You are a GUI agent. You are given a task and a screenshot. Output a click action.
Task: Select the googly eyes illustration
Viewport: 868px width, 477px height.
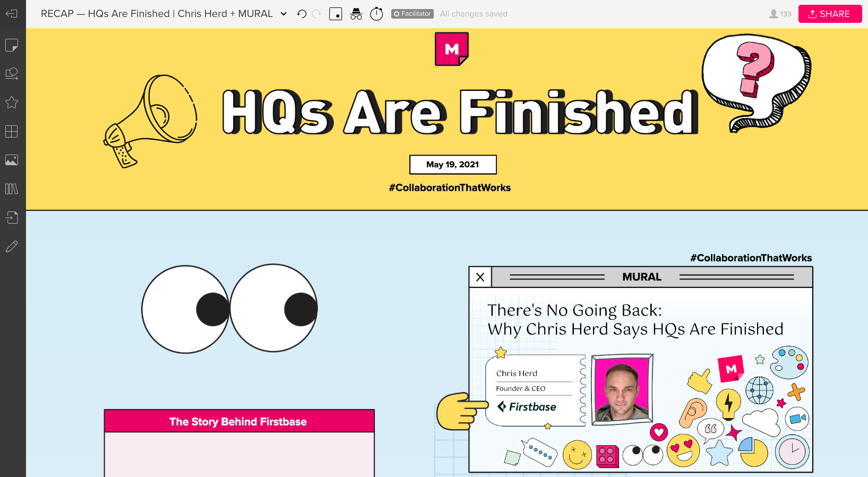230,309
